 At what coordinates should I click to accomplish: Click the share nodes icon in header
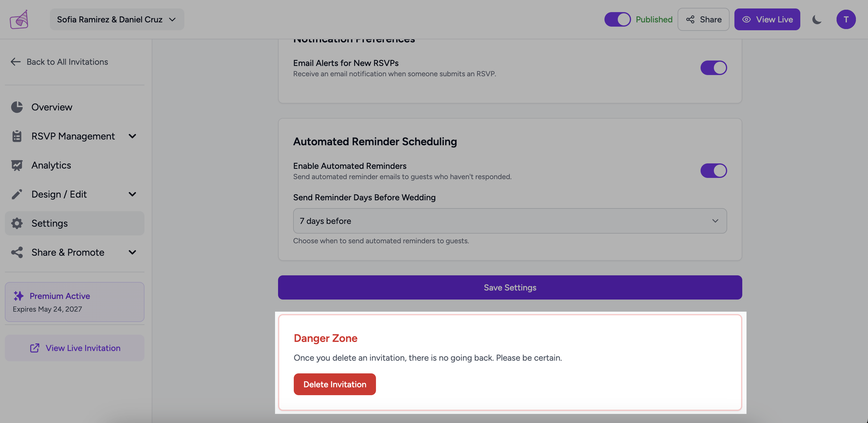pos(690,19)
